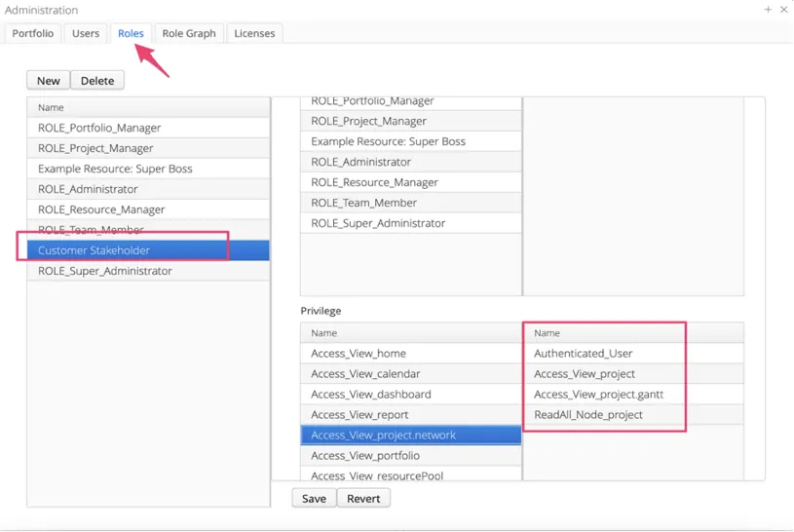Open the Role Graph tab
The width and height of the screenshot is (794, 532).
[x=189, y=33]
